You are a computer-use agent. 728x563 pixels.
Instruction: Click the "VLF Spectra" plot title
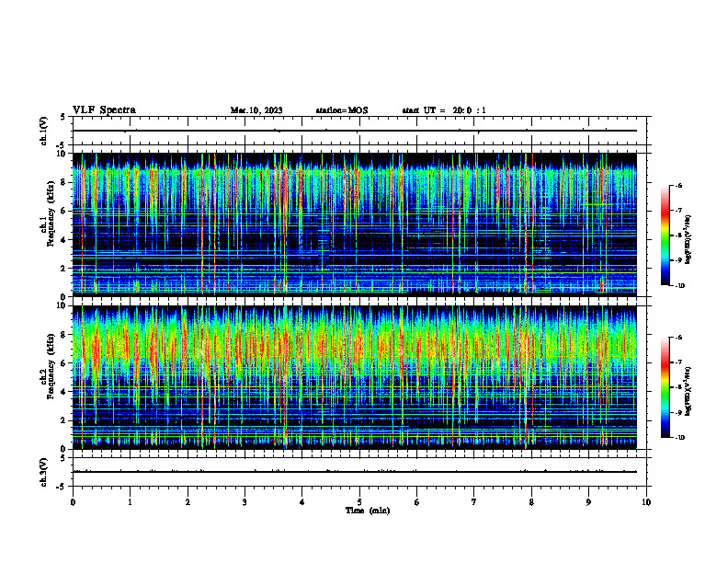(x=104, y=110)
